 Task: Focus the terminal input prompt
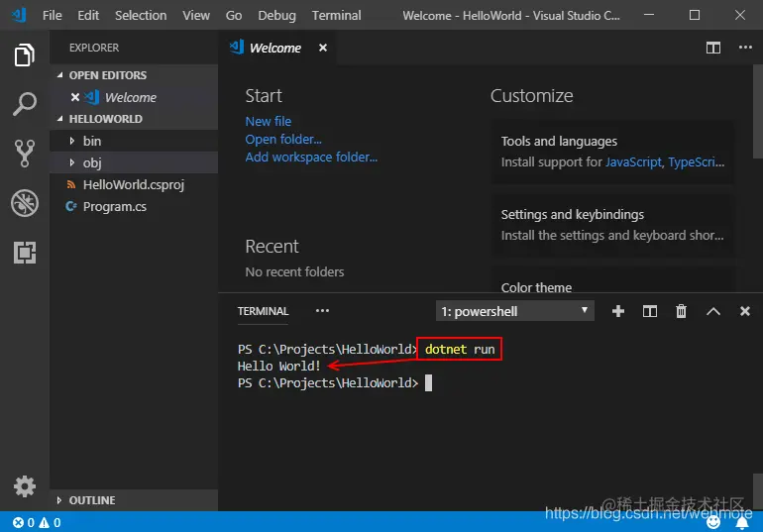click(428, 383)
